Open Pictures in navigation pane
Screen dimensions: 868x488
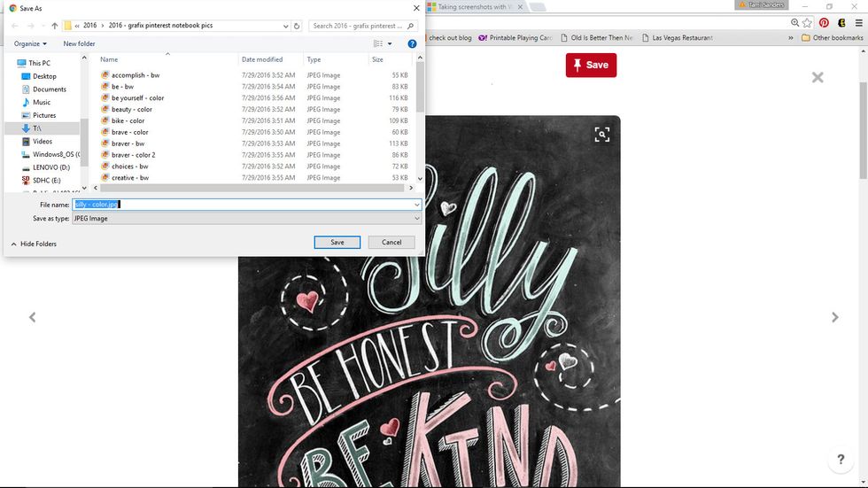44,115
